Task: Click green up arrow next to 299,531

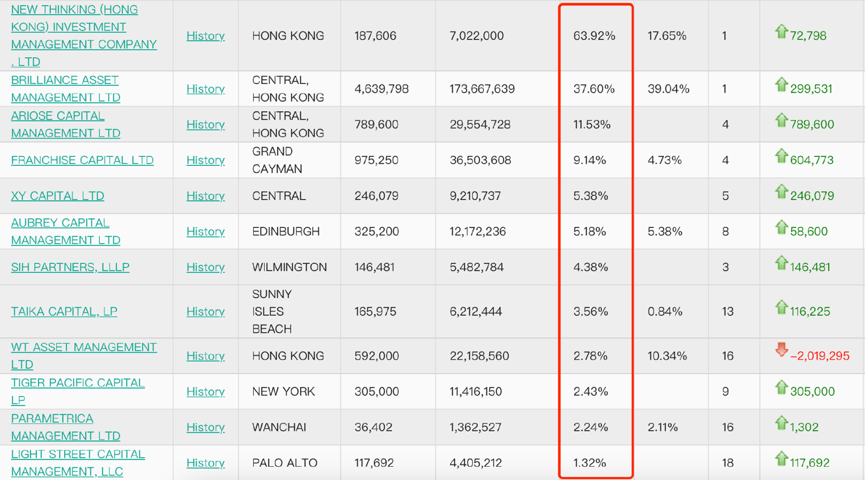Action: pyautogui.click(x=781, y=85)
